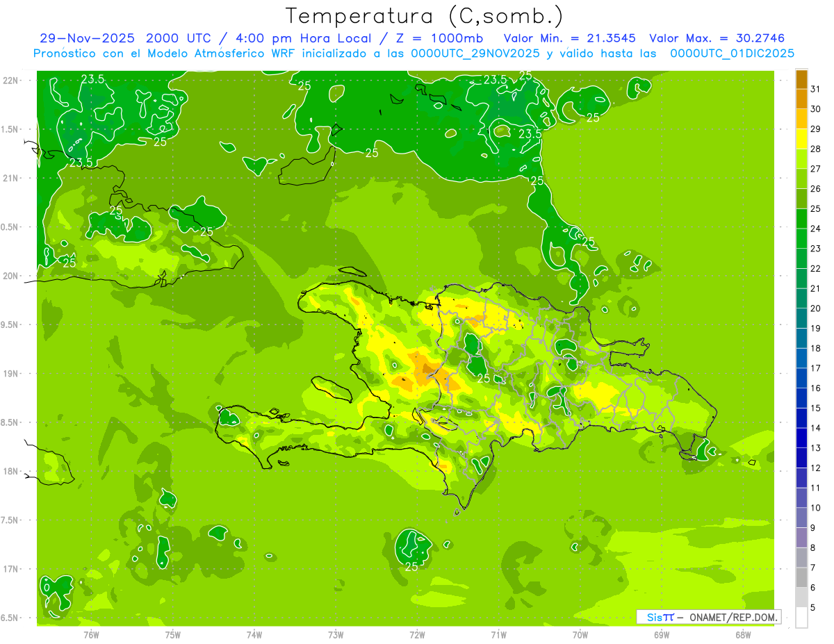Click legend value 10
Viewport: 834px width, 644px height.
coord(816,508)
